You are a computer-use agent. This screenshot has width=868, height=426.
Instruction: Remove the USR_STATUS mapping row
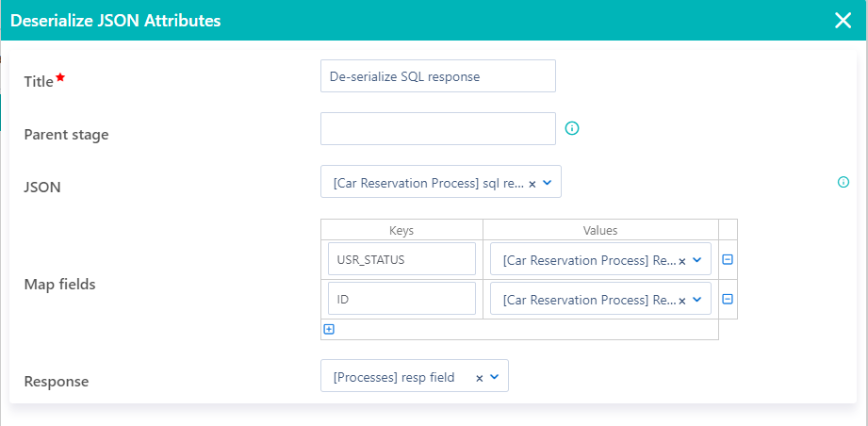(728, 259)
